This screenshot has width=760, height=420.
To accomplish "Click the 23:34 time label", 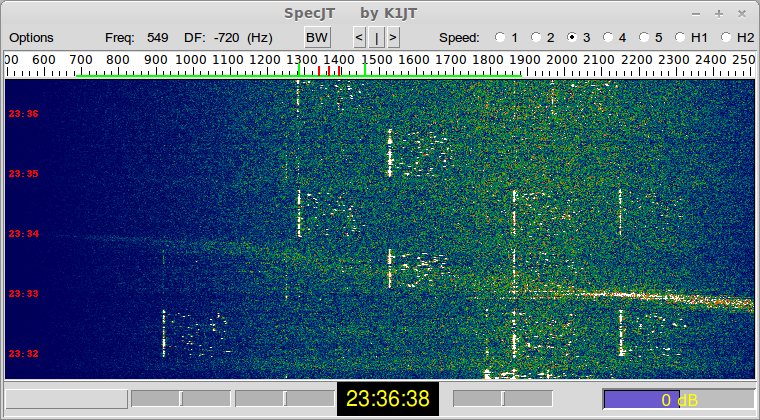I will 23,234.
